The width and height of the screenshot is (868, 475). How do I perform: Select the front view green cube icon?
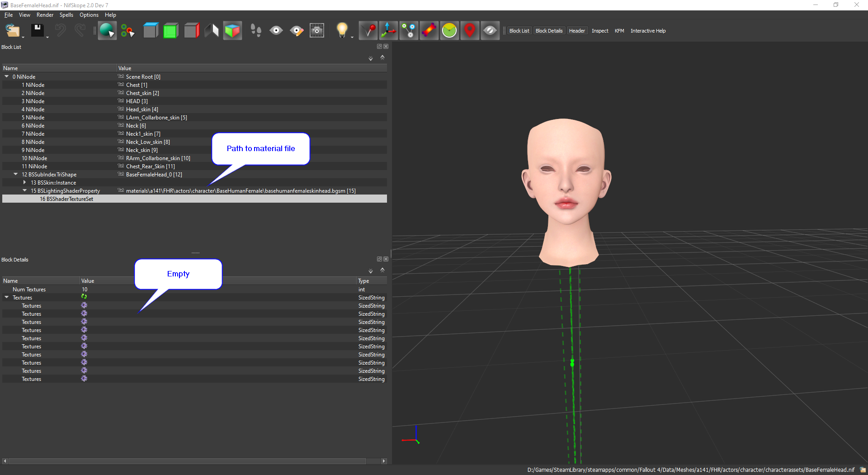click(x=170, y=31)
